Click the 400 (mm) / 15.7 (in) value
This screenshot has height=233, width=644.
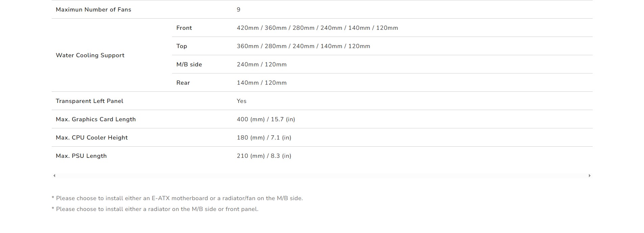(x=266, y=119)
